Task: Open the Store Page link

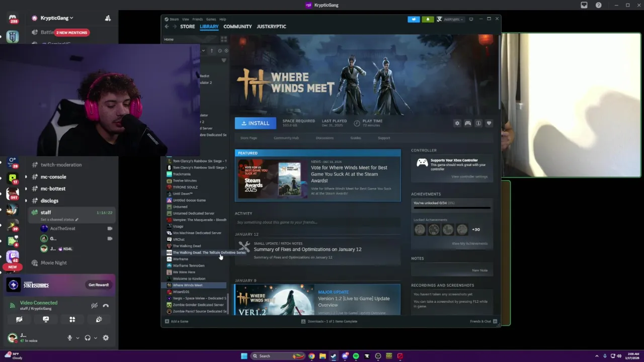Action: click(249, 138)
